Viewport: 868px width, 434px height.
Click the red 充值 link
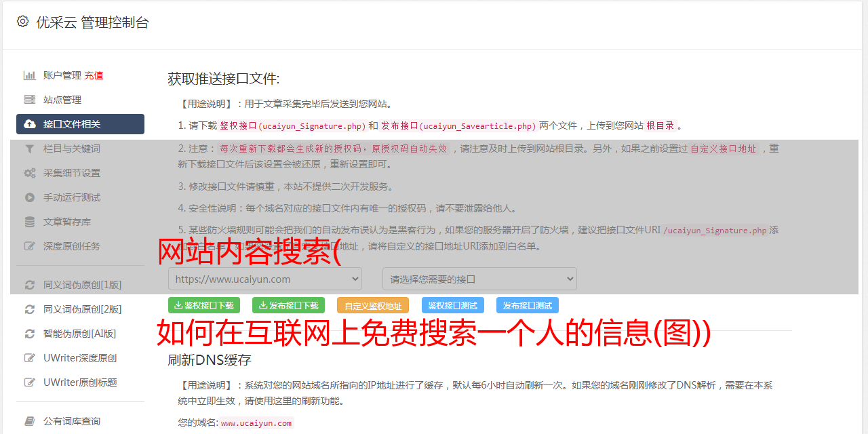coord(94,75)
